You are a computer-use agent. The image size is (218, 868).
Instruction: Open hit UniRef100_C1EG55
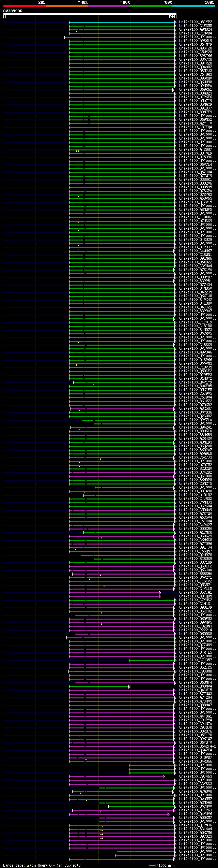pyautogui.click(x=196, y=26)
